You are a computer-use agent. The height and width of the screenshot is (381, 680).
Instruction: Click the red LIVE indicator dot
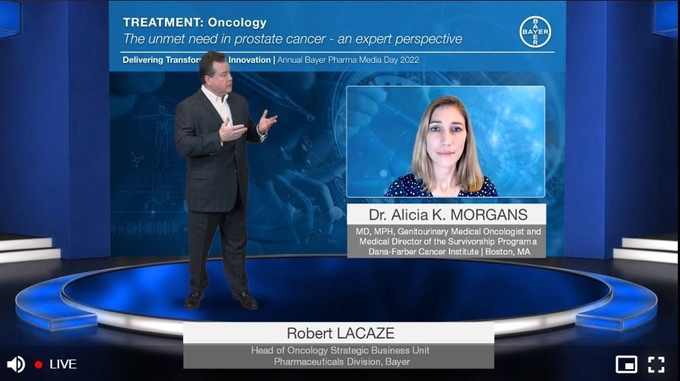39,365
